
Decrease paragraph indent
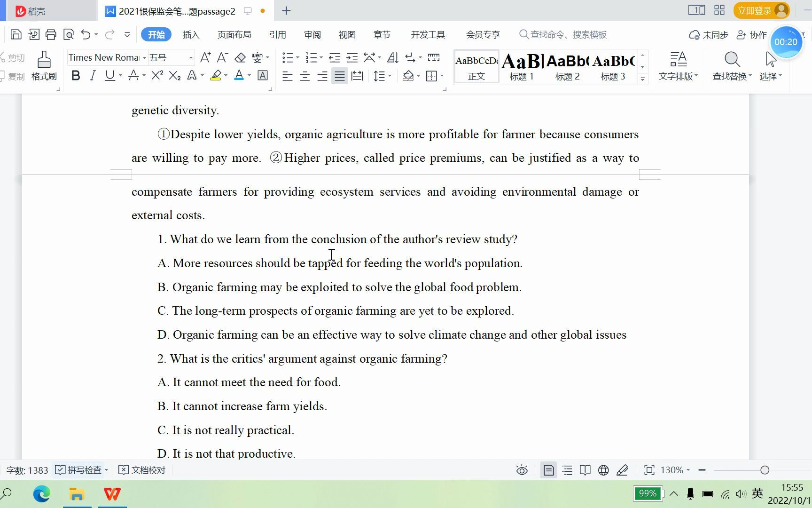[x=335, y=57]
